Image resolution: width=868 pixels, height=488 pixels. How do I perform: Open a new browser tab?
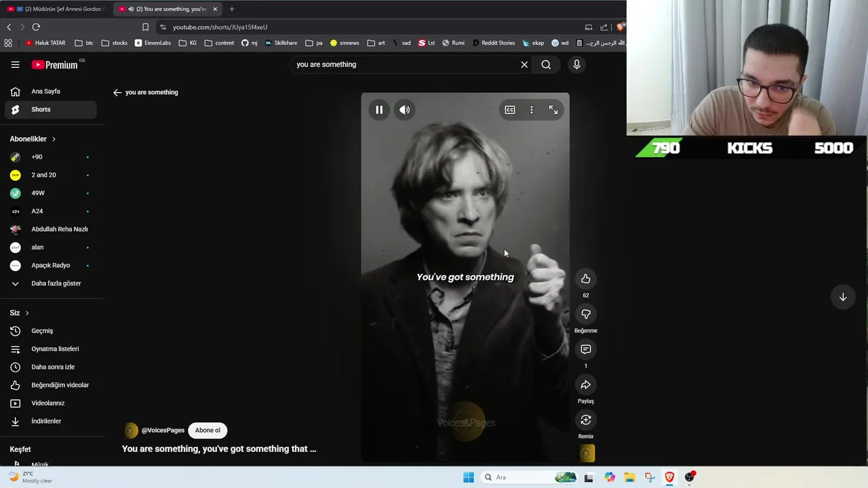coord(232,9)
